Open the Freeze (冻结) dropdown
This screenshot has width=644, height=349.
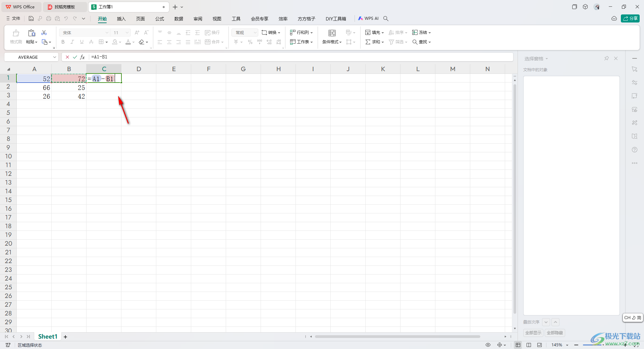[x=422, y=33]
